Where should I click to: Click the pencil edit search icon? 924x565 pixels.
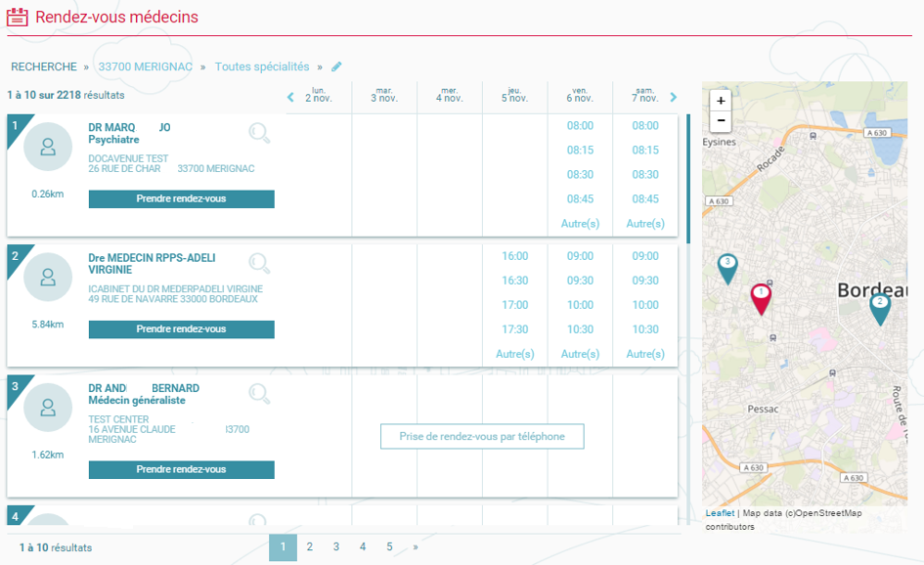(x=337, y=66)
